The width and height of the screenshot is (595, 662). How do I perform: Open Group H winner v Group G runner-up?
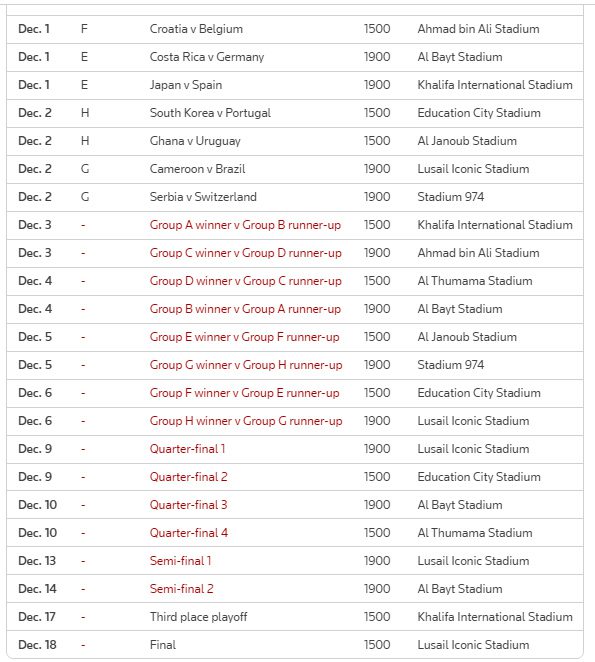[x=246, y=421]
